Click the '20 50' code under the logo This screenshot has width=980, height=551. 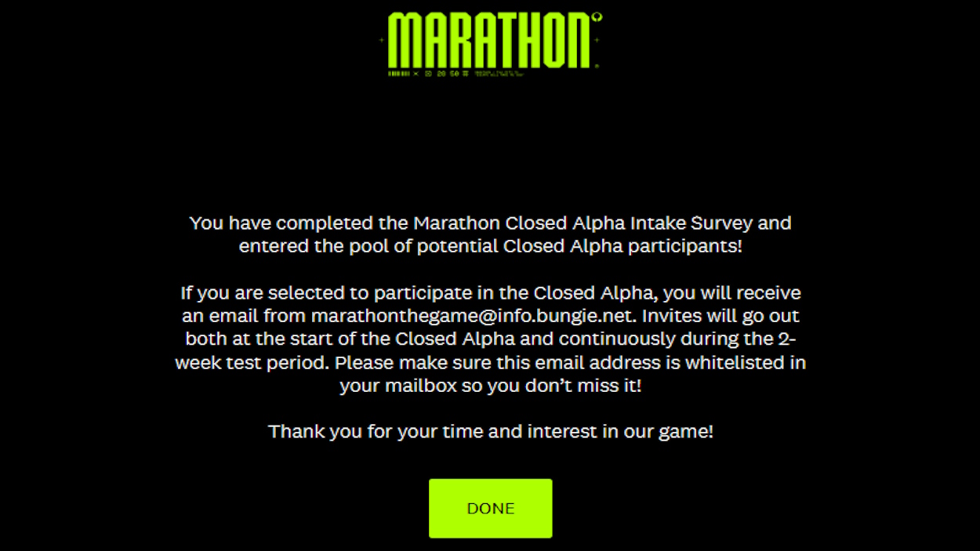point(449,74)
